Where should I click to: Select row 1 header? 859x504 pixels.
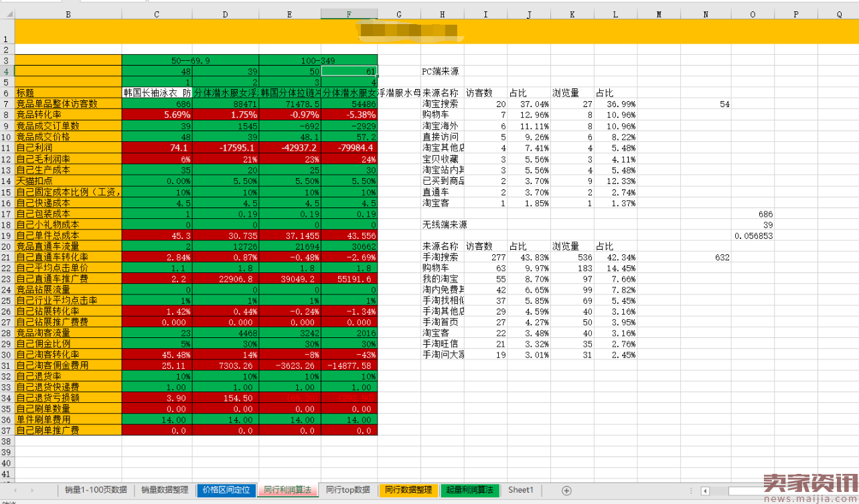(x=7, y=31)
